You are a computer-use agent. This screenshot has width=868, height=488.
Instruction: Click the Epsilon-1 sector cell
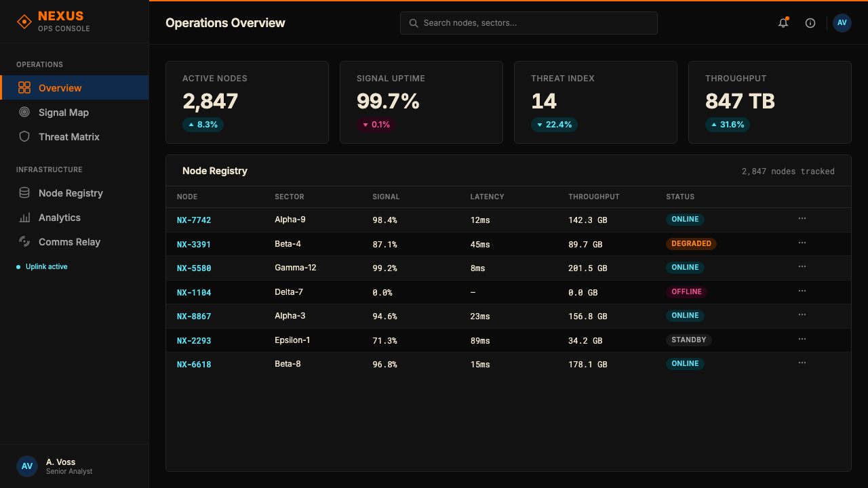click(x=292, y=340)
